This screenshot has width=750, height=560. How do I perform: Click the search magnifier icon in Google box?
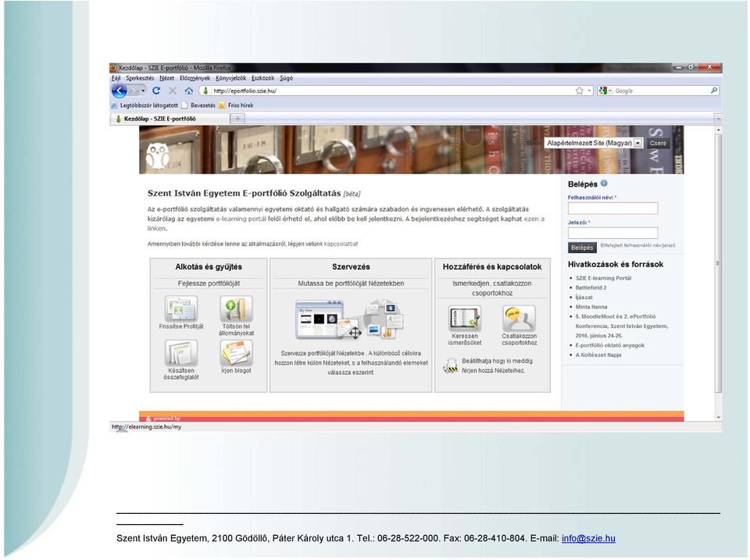click(x=713, y=91)
